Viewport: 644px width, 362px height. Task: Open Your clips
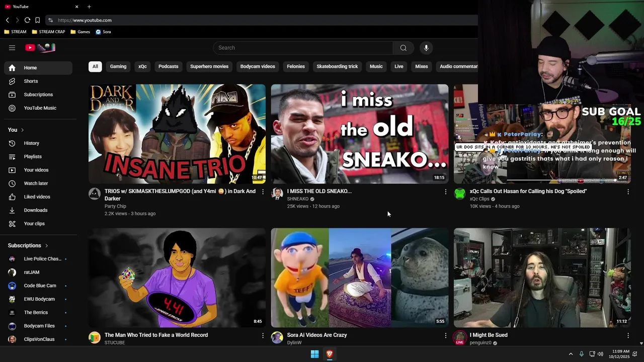pos(38,224)
